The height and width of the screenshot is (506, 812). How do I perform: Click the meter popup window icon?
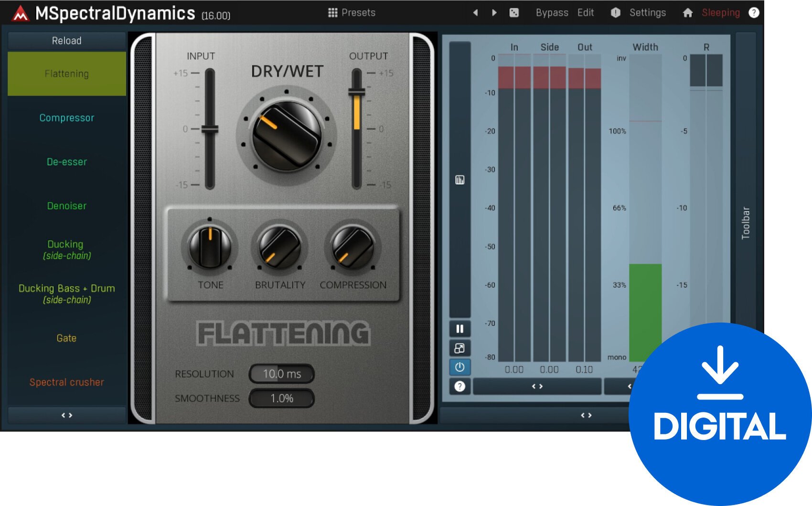[459, 348]
